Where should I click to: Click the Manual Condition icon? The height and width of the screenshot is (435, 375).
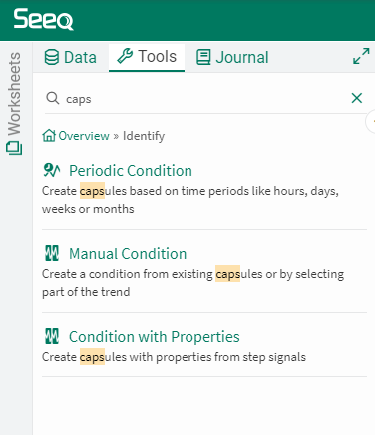point(52,253)
